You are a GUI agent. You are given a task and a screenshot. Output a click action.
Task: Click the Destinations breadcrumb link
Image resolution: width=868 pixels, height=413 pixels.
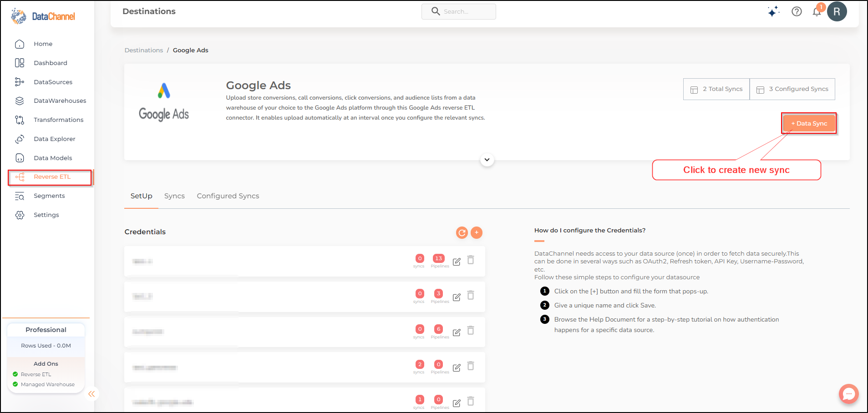(144, 50)
